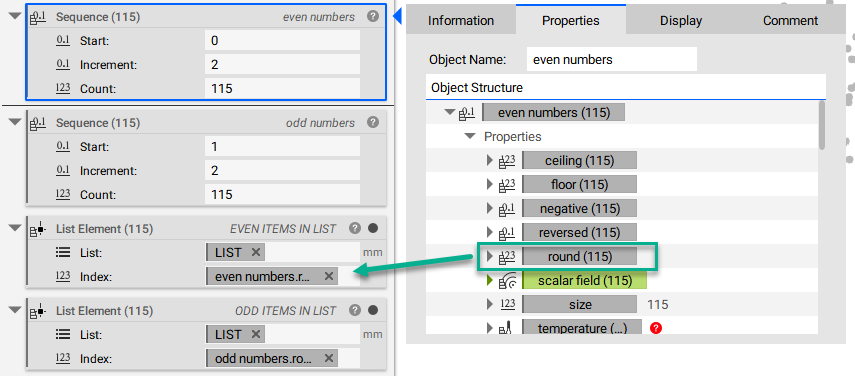Click help icon on even numbers Sequence block
Image resolution: width=855 pixels, height=376 pixels.
point(373,16)
